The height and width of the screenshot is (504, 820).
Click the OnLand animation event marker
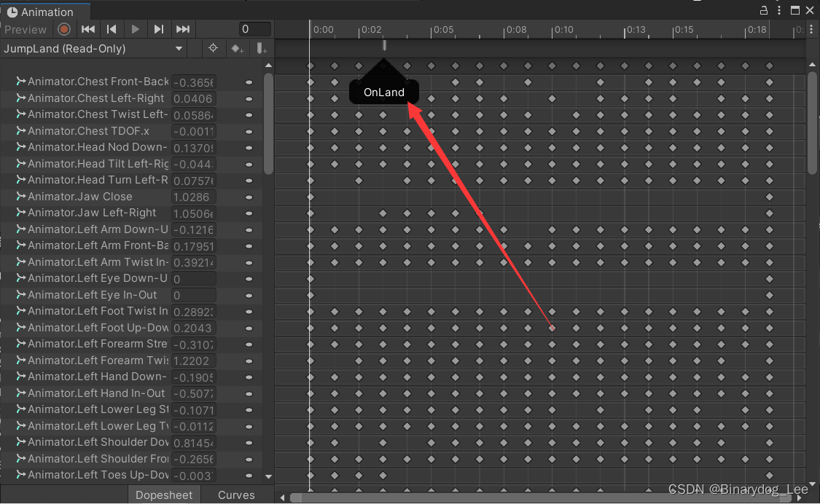[x=384, y=46]
